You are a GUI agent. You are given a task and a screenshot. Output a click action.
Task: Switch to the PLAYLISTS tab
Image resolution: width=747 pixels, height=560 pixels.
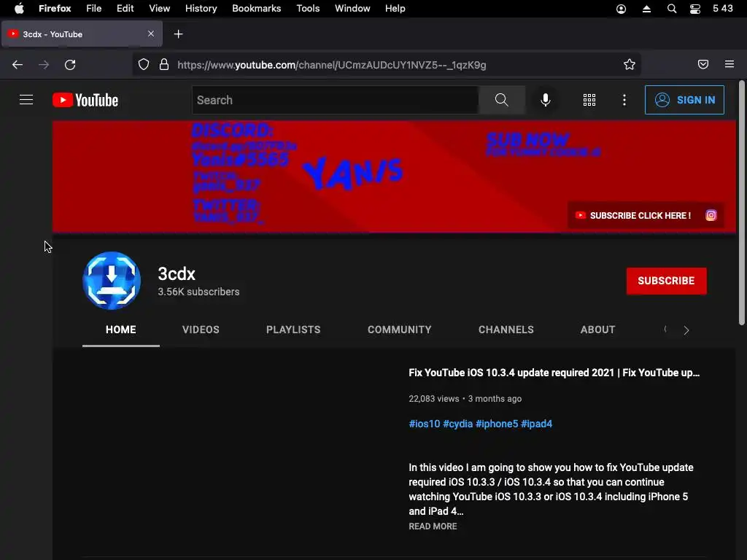coord(293,330)
